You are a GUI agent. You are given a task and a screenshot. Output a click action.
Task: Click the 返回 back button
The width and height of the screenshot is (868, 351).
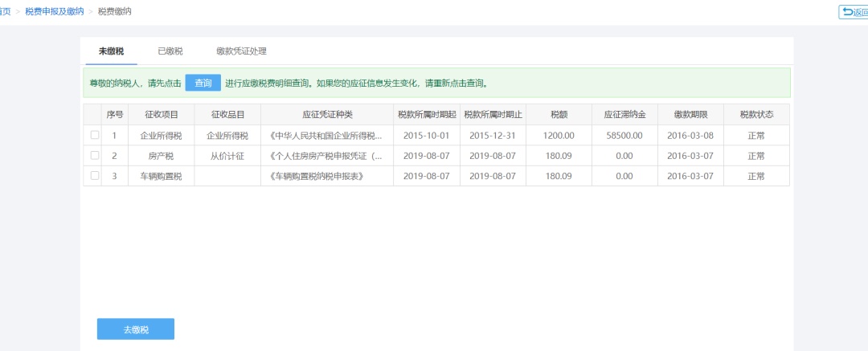point(854,12)
